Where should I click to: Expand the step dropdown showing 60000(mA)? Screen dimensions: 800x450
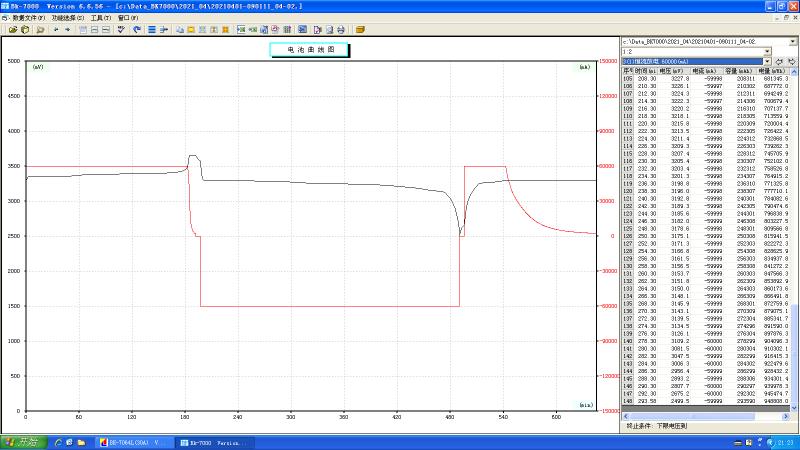pos(767,61)
